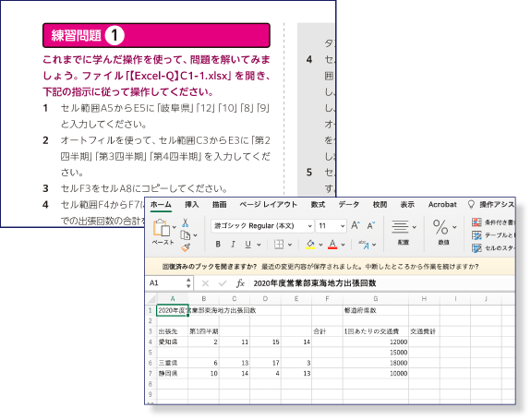Click the Cut scissors icon
The height and width of the screenshot is (420, 531).
(x=185, y=222)
